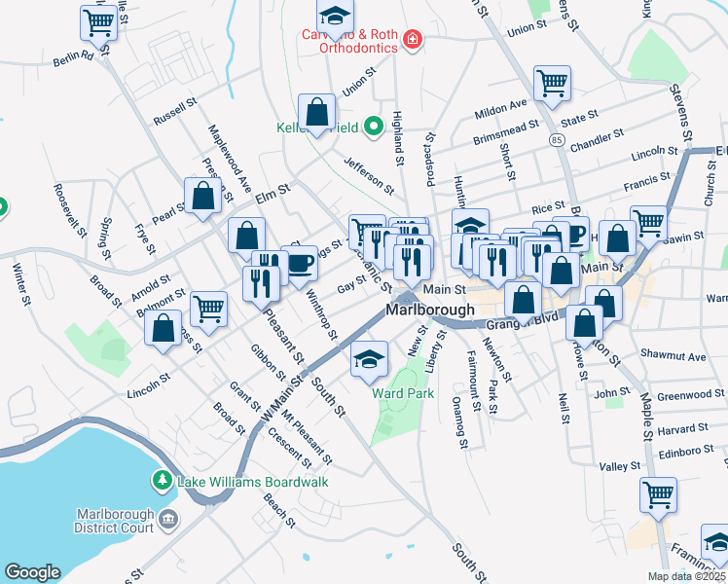Image resolution: width=728 pixels, height=584 pixels.
Task: Open the Google logo link
Action: click(x=32, y=572)
